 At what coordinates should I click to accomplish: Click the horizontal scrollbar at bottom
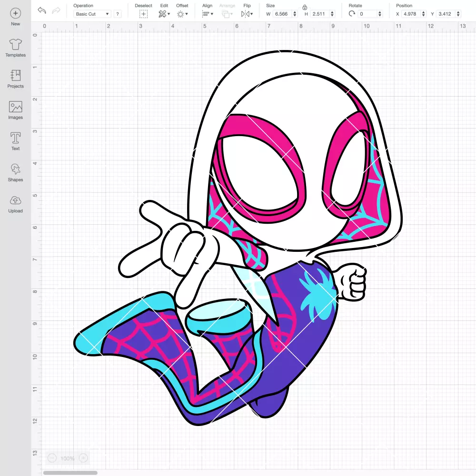[70, 473]
